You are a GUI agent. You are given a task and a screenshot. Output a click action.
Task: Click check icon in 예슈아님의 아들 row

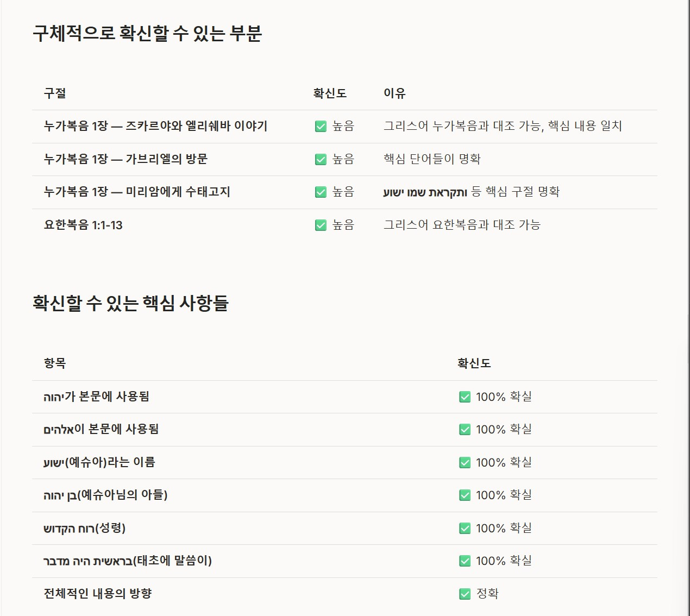coord(465,495)
